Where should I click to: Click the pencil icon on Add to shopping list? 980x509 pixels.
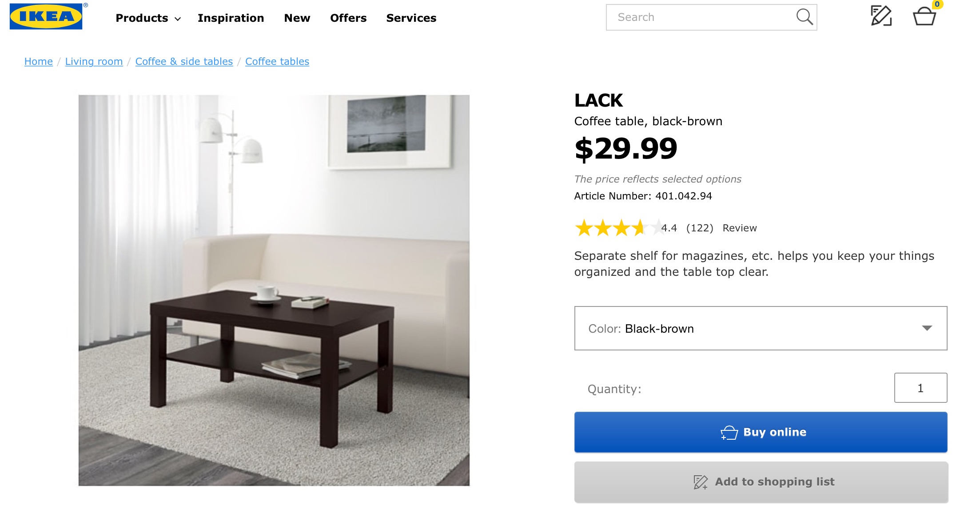click(x=701, y=482)
